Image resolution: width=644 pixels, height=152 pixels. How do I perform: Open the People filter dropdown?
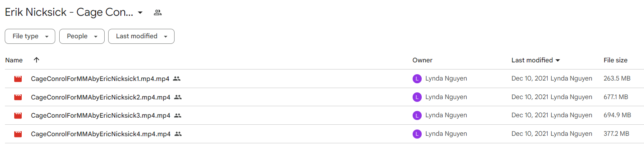pos(82,36)
